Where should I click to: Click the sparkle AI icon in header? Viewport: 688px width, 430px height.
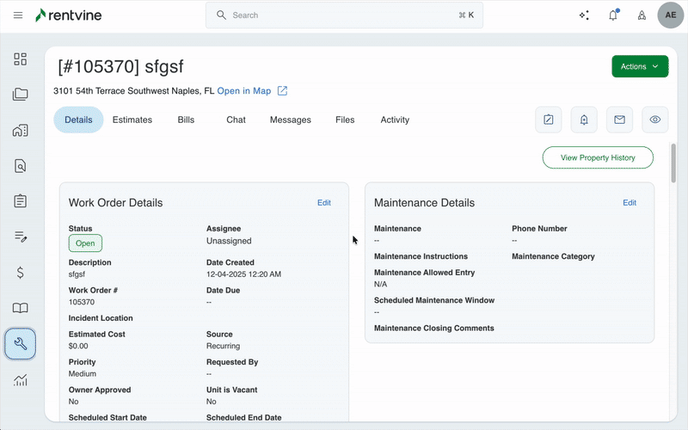coord(584,15)
